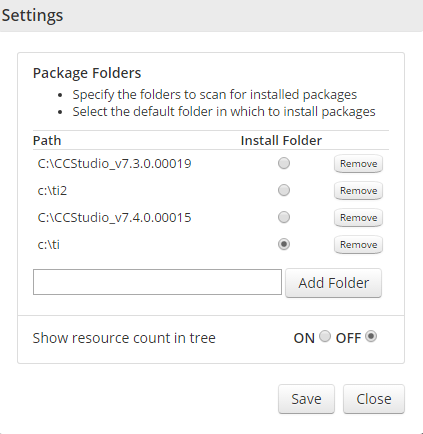423x434 pixels.
Task: Remove the c:\ti2 package folder
Action: 358,191
